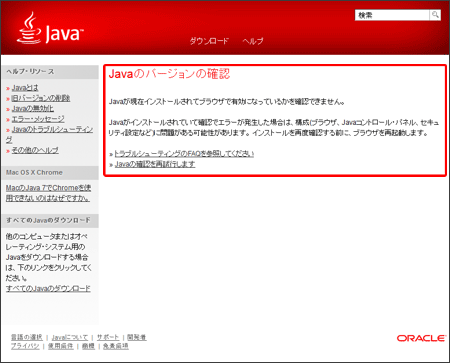
Task: Open the Javaのトラブルシューティング link
Action: tap(52, 129)
